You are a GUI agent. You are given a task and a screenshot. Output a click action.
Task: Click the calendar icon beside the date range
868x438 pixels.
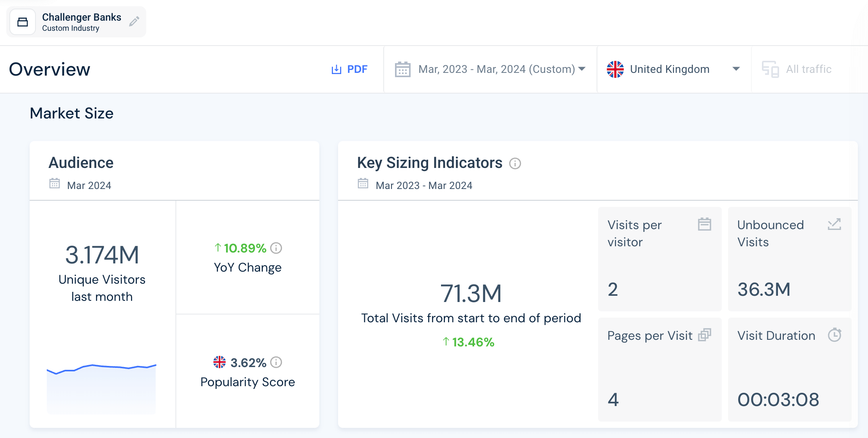click(x=402, y=69)
